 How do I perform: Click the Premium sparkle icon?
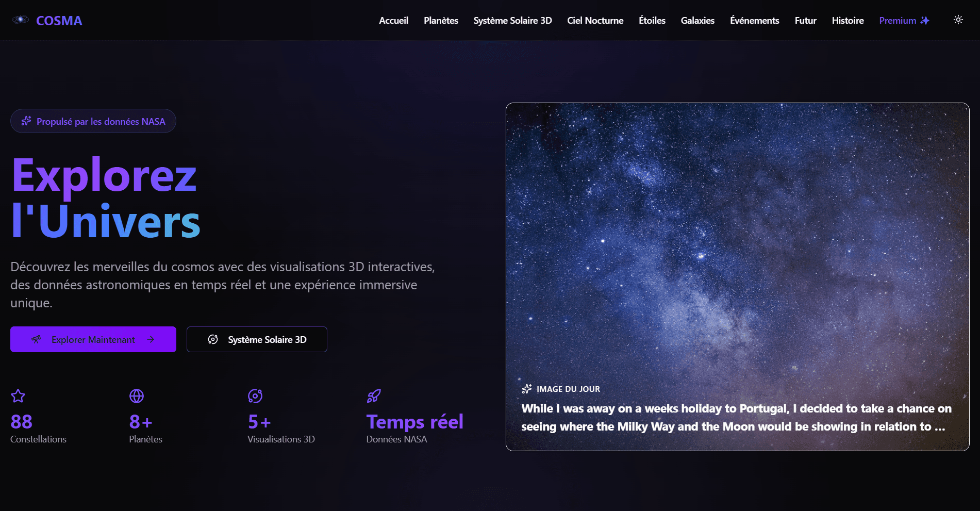pos(925,21)
